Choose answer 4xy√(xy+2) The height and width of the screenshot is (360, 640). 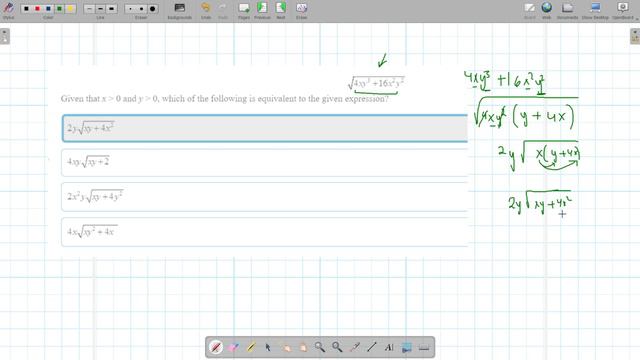(x=265, y=162)
